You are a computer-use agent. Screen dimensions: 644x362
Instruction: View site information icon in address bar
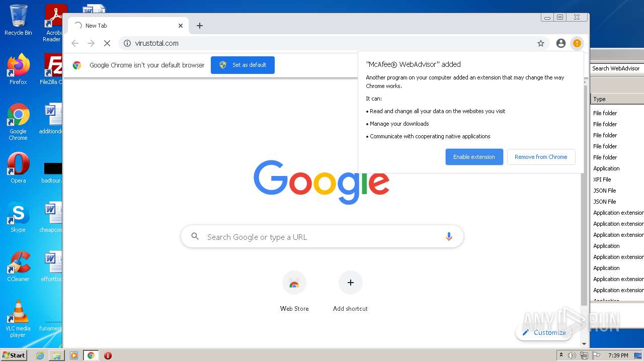pos(127,43)
